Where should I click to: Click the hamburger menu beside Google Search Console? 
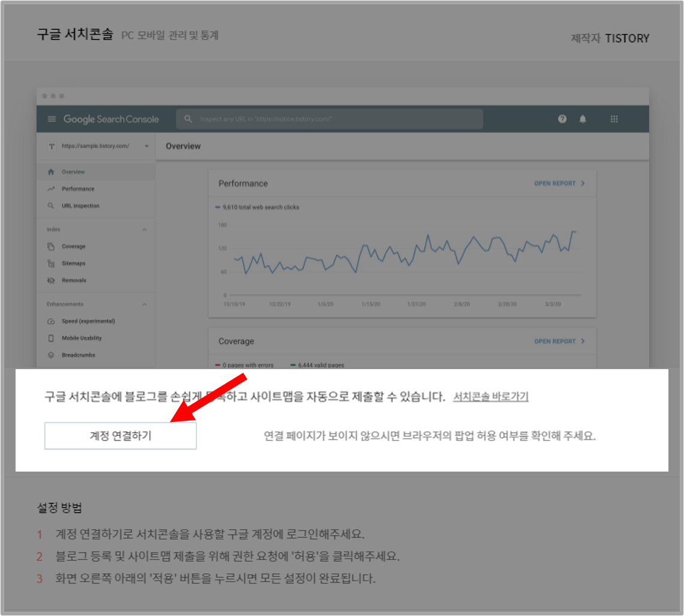[x=52, y=119]
